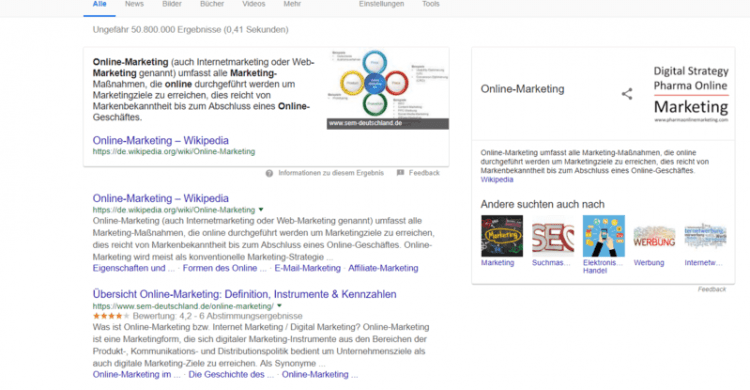Open the Internetw... thumbnail
Image resolution: width=750 pixels, height=390 pixels.
click(706, 236)
